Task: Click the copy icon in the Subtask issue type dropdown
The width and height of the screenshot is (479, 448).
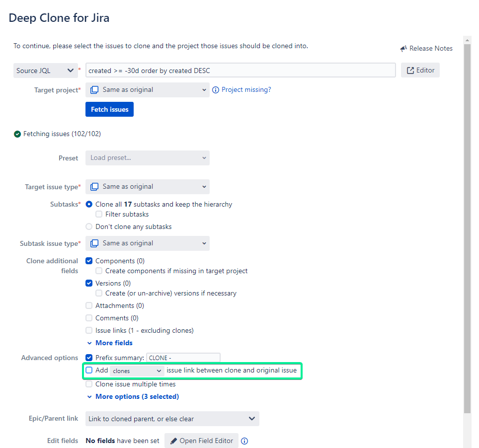Action: (94, 243)
